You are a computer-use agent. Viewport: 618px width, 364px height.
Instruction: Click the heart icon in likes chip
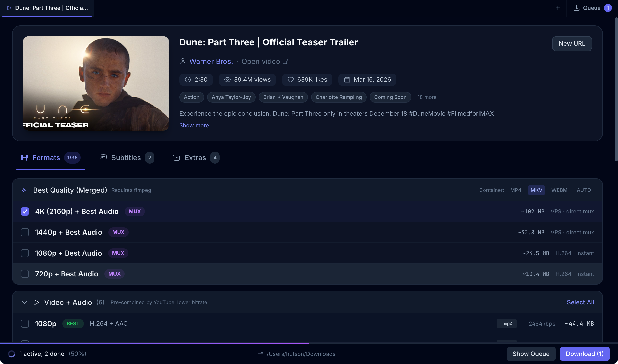pos(290,80)
